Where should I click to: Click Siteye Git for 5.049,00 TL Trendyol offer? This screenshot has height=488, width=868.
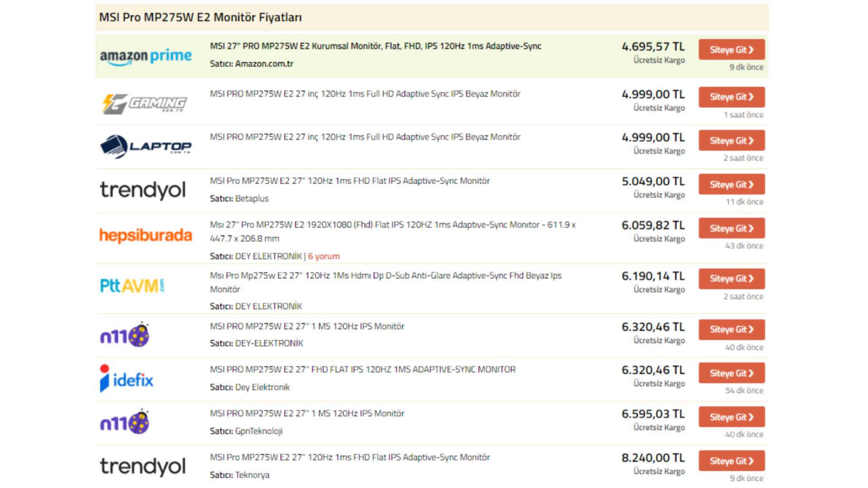tap(731, 184)
